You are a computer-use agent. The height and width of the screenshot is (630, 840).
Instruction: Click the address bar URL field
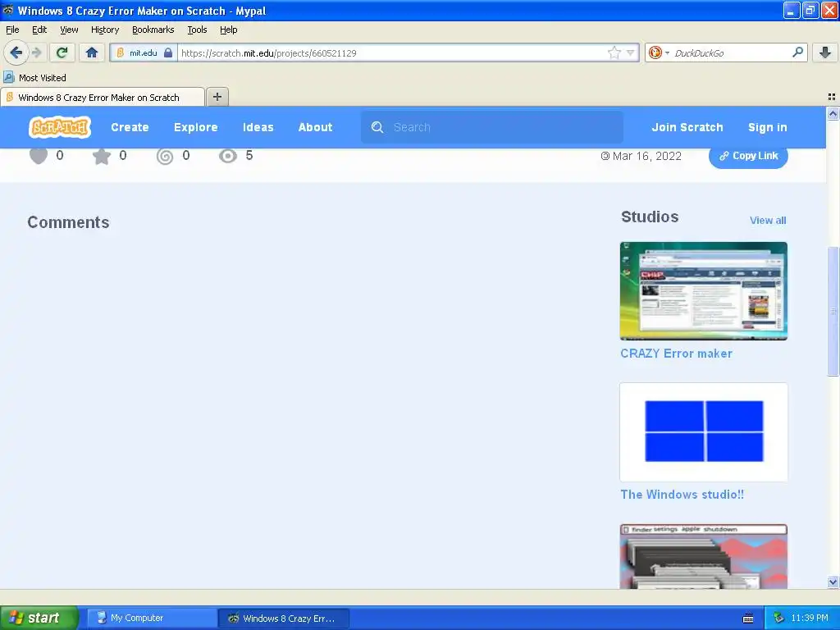tap(393, 52)
